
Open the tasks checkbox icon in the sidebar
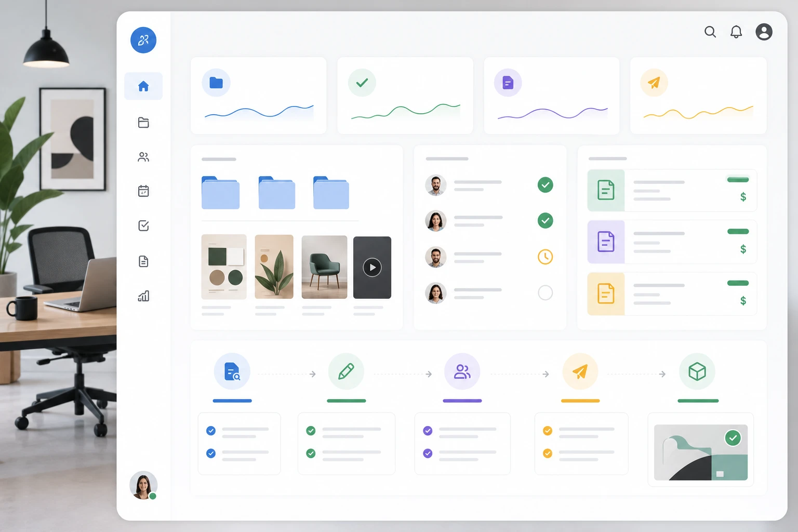tap(143, 226)
